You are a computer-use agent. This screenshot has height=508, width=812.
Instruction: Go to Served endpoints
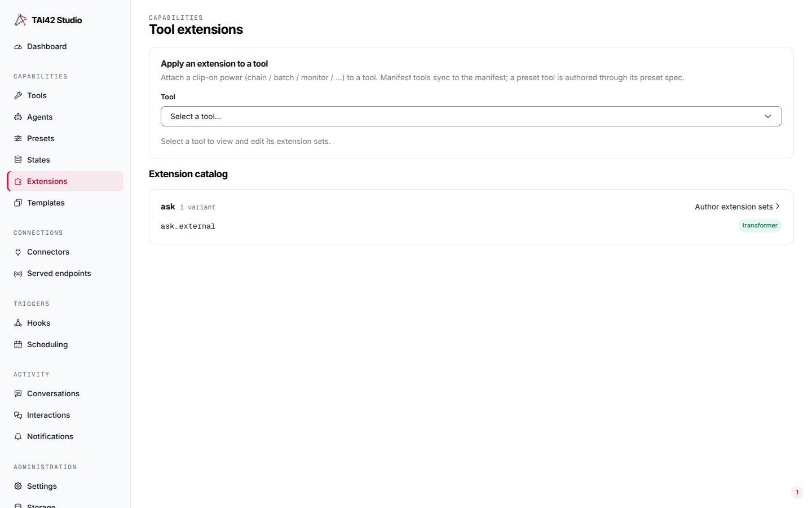coord(65,274)
